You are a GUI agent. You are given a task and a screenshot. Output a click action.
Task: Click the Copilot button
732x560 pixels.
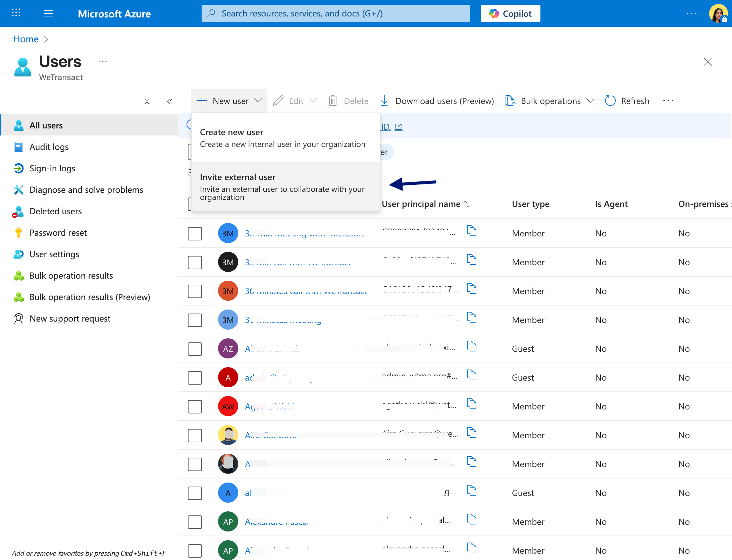coord(510,13)
